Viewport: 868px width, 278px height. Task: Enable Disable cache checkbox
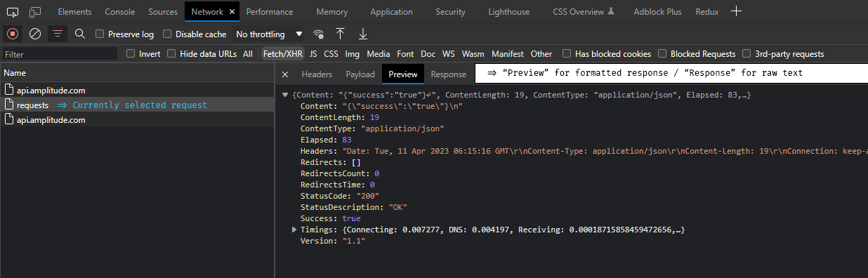[167, 34]
